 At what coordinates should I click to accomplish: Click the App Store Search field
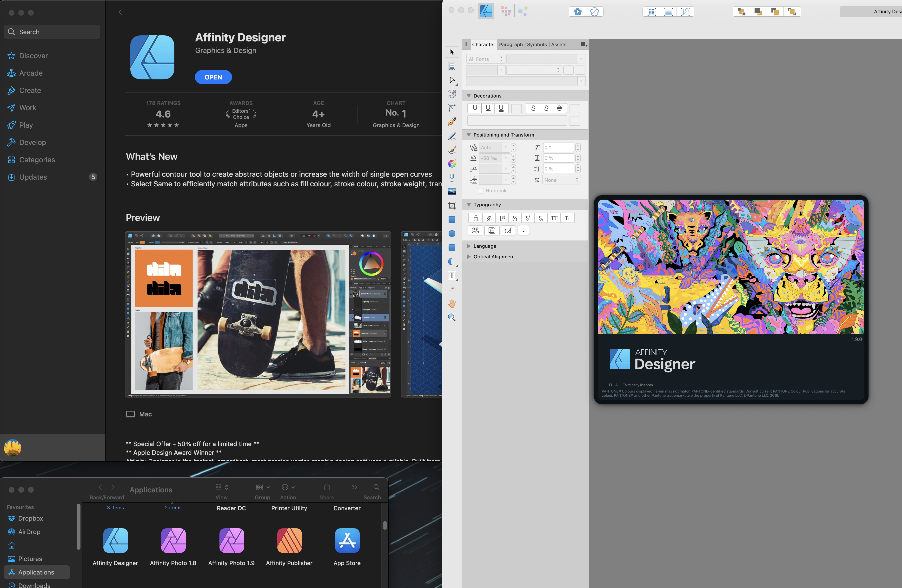[52, 32]
